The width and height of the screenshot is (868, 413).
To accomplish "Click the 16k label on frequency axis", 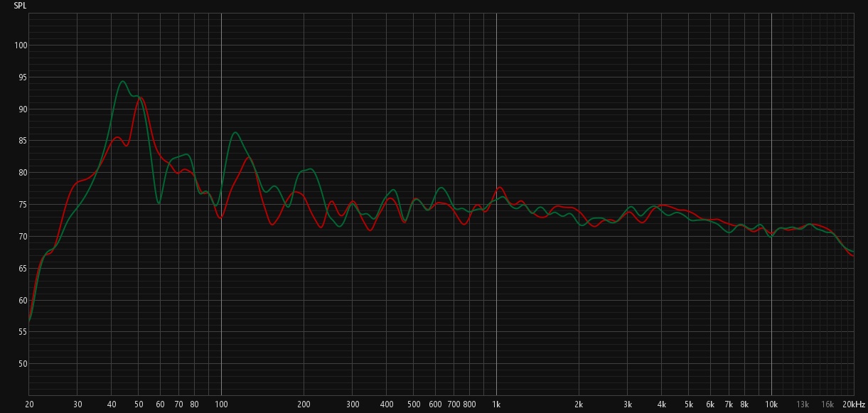I will pyautogui.click(x=827, y=404).
